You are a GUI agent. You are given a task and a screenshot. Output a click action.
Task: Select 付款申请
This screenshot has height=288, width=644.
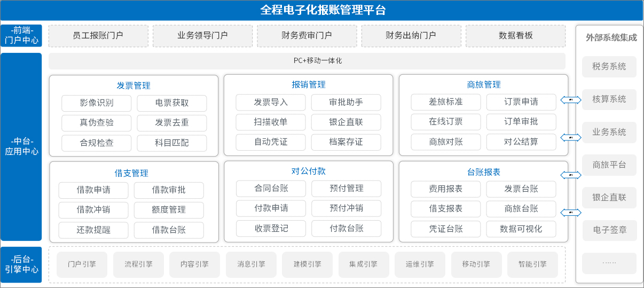tap(271, 208)
